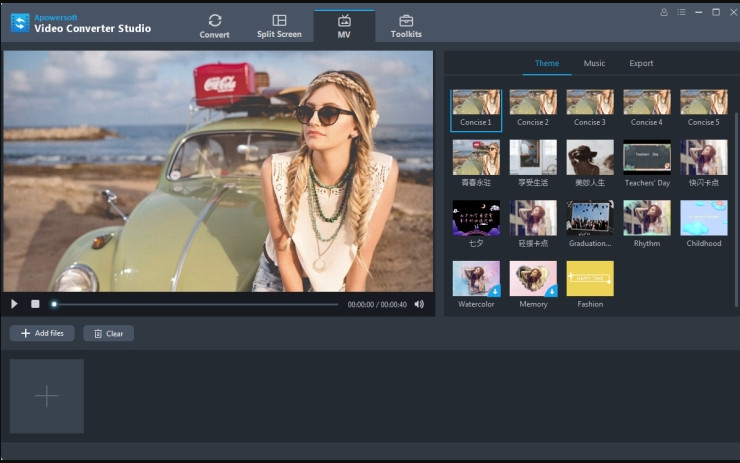This screenshot has width=740, height=463.
Task: Select the Childhood theme
Action: point(704,224)
